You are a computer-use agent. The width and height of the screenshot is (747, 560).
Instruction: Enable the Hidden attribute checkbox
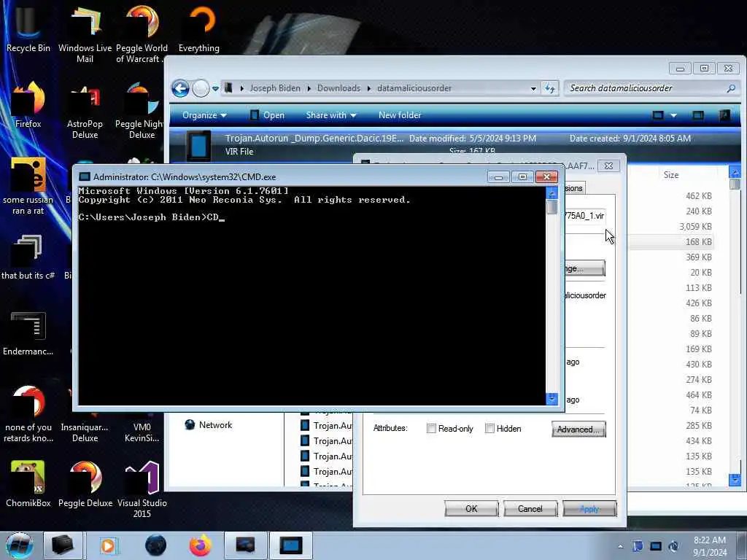click(489, 429)
